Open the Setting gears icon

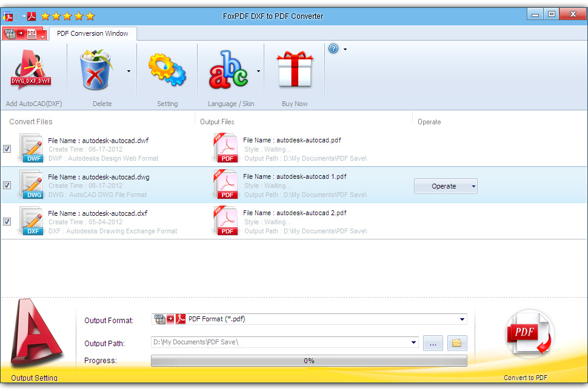pos(167,70)
